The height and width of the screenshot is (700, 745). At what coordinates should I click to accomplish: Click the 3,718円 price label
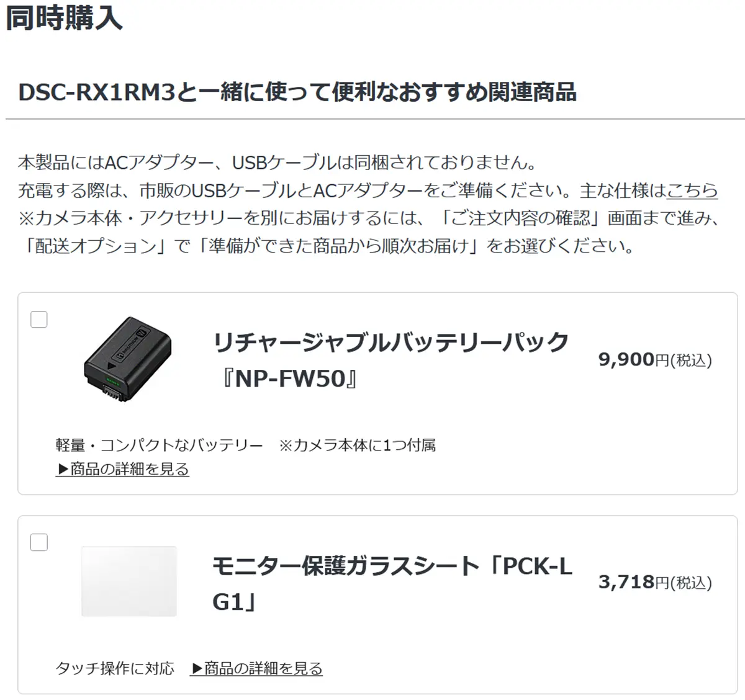tap(655, 583)
